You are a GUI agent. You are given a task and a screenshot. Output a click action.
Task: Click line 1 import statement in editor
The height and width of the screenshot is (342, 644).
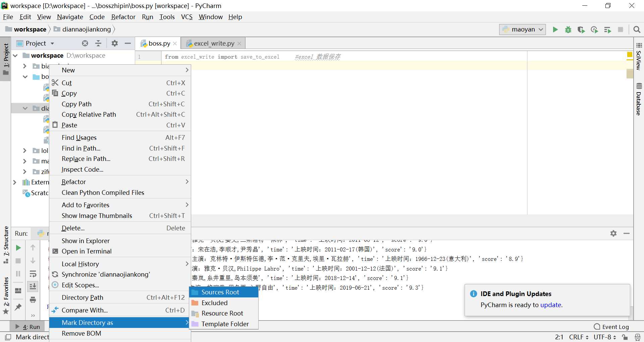[x=222, y=57]
